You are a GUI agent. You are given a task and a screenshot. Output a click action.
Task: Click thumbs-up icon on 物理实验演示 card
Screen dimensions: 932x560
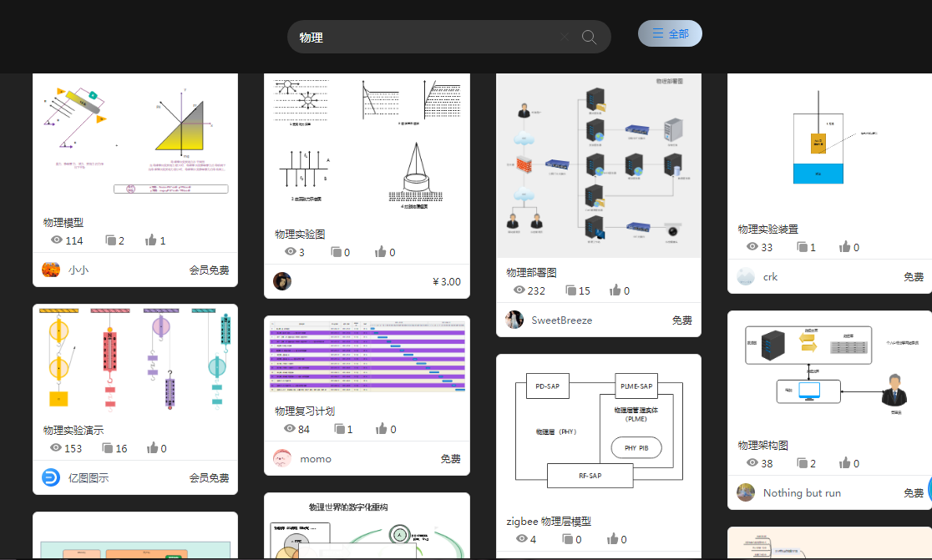[152, 448]
